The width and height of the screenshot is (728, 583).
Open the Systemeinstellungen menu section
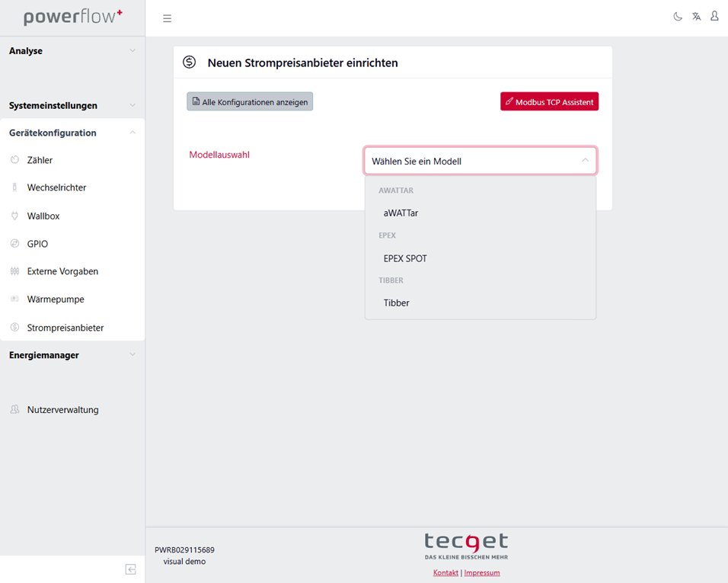click(72, 105)
